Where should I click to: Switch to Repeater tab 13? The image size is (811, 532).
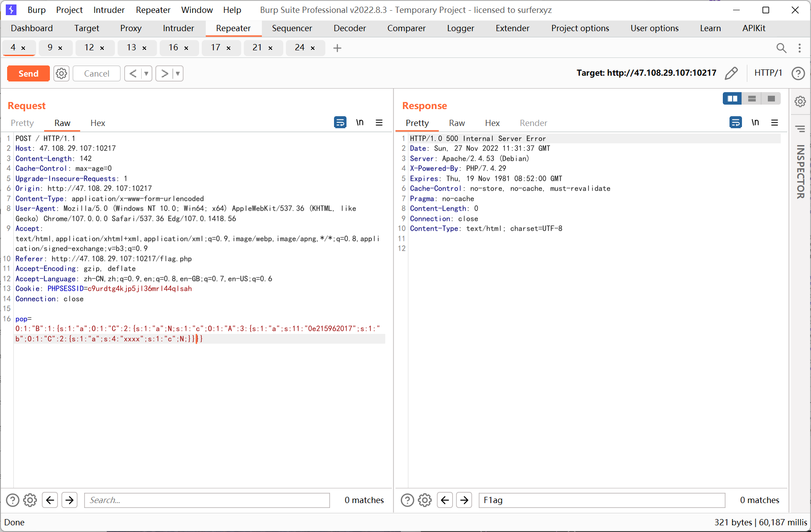132,47
